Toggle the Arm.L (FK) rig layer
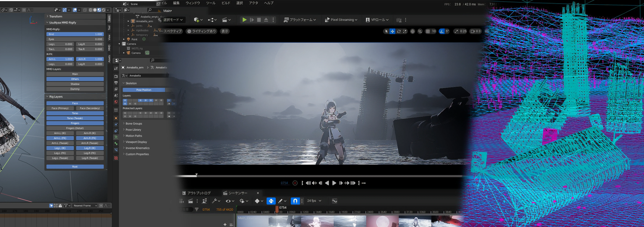The image size is (644, 227). pyautogui.click(x=60, y=138)
